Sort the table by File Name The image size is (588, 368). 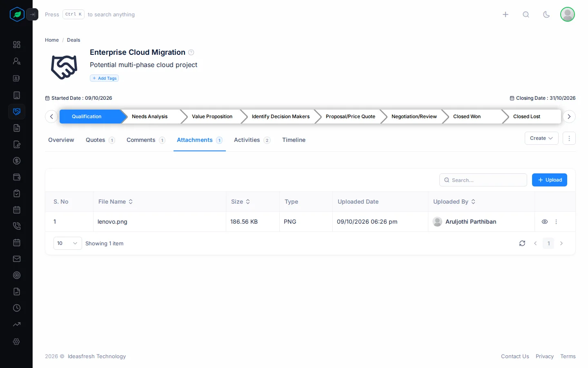[116, 202]
